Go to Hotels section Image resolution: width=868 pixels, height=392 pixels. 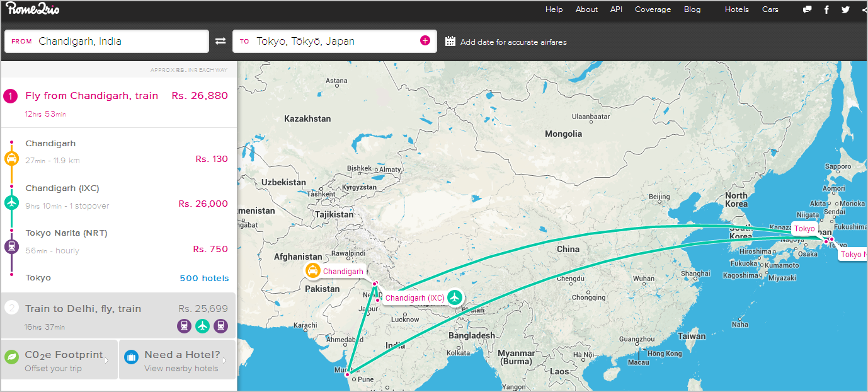point(737,9)
